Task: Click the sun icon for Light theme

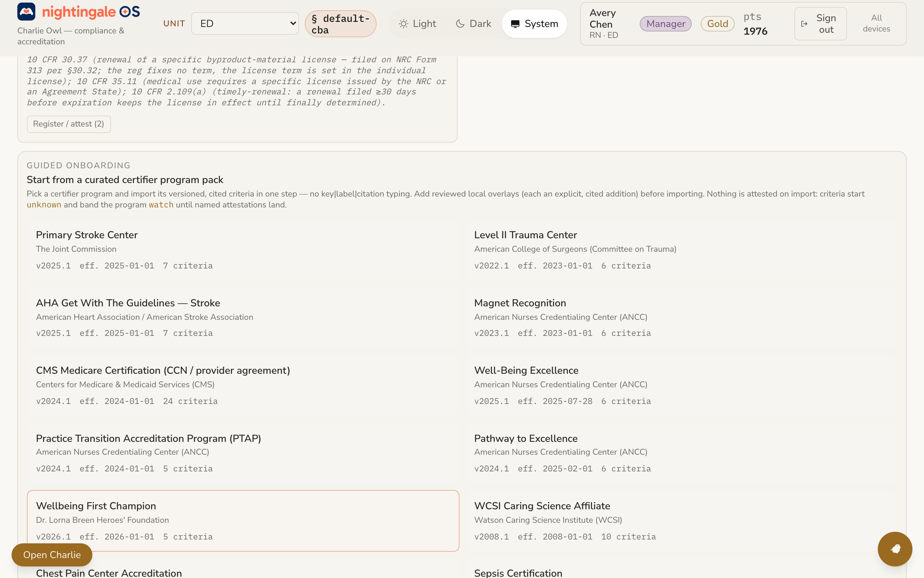Action: coord(403,24)
